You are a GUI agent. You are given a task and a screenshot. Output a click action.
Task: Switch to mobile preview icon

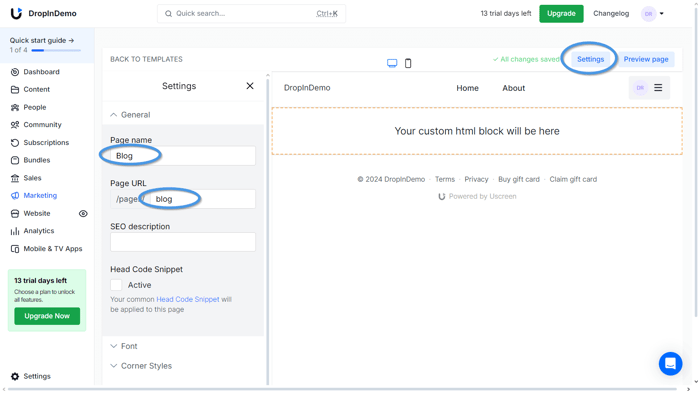(408, 63)
